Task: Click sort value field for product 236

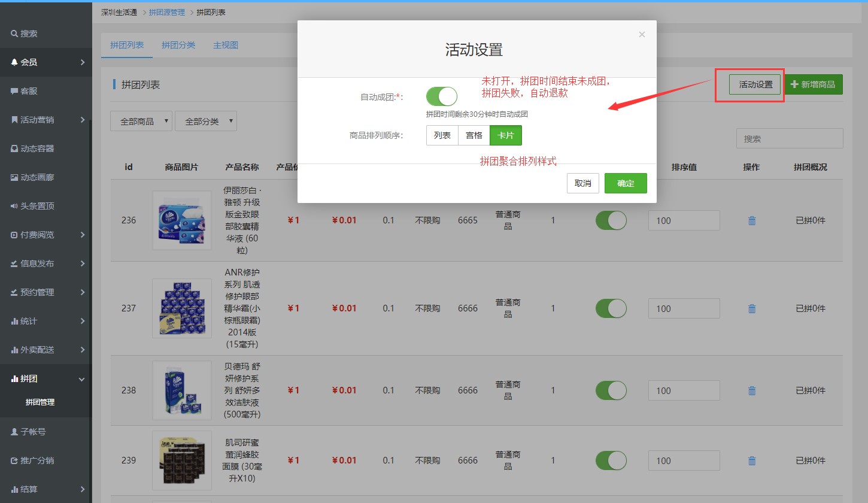Action: 684,220
